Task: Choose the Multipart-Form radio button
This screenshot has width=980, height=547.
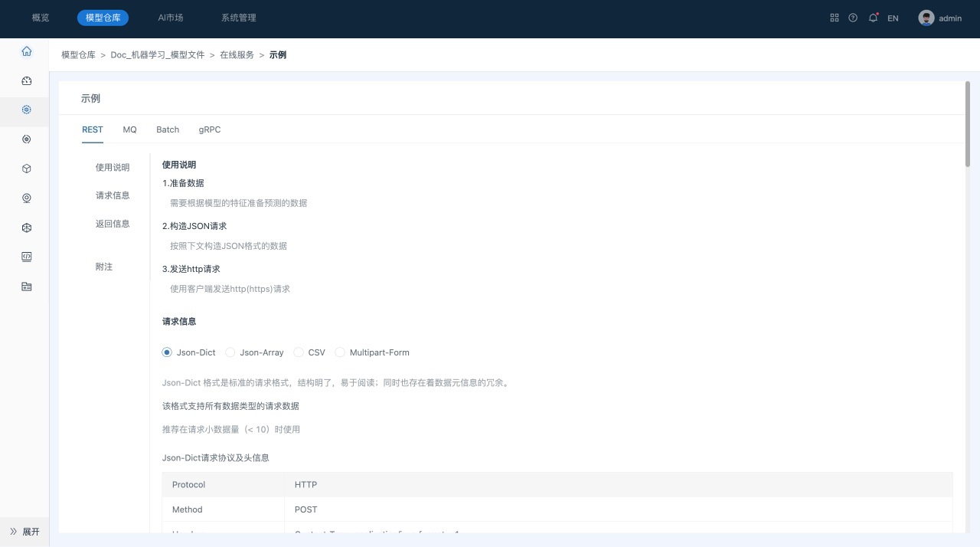Action: (340, 352)
